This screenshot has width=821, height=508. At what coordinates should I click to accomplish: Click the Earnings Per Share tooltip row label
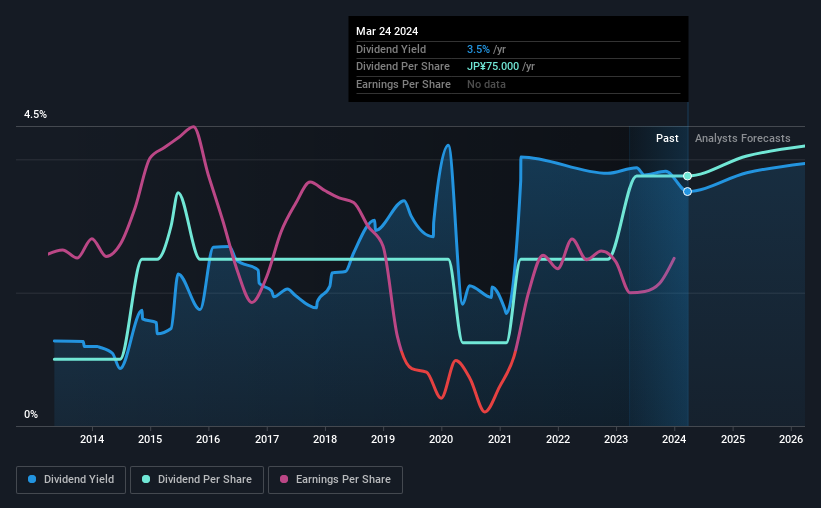click(403, 84)
